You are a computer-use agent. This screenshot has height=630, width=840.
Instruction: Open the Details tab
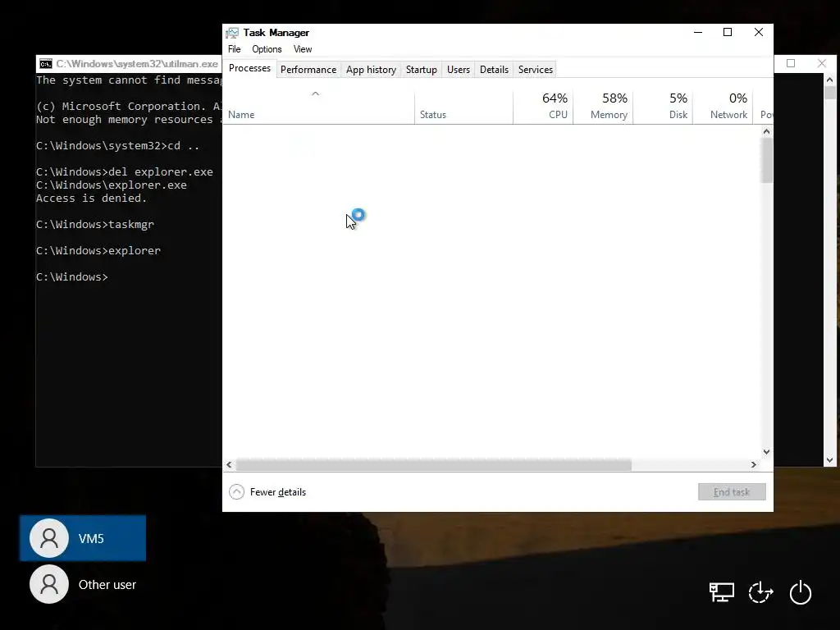(494, 70)
